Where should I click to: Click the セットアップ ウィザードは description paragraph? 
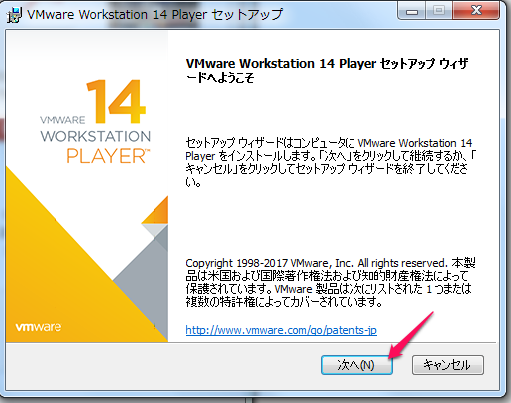point(330,162)
